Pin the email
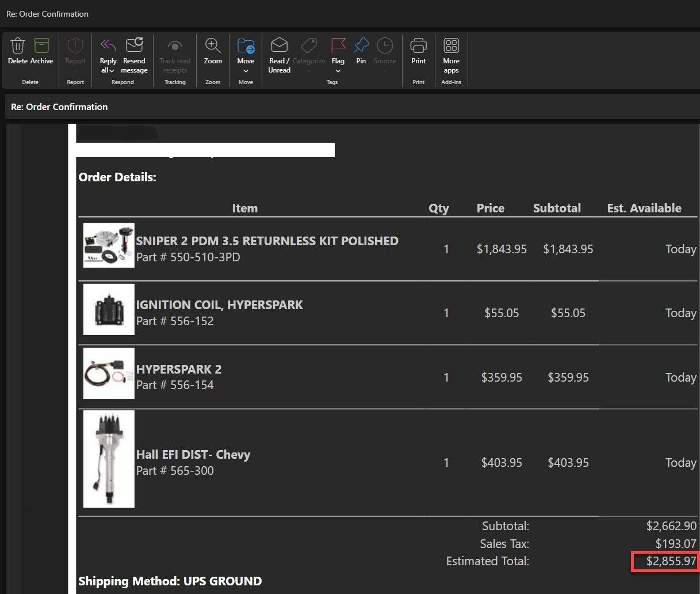This screenshot has width=700, height=594. click(361, 51)
